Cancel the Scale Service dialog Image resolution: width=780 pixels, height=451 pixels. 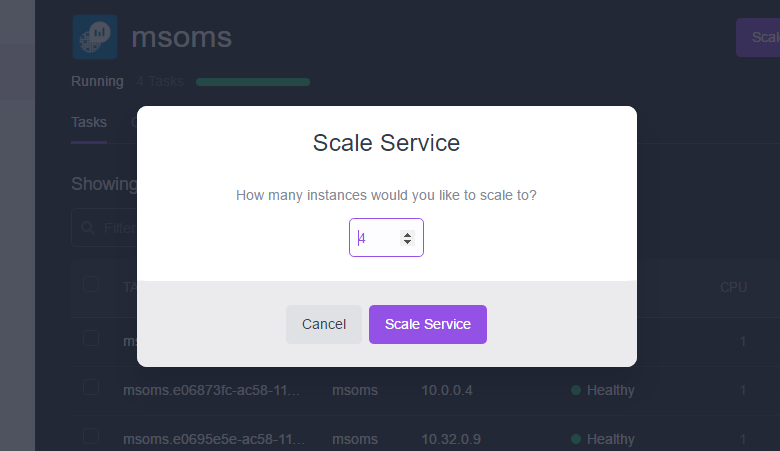click(324, 324)
